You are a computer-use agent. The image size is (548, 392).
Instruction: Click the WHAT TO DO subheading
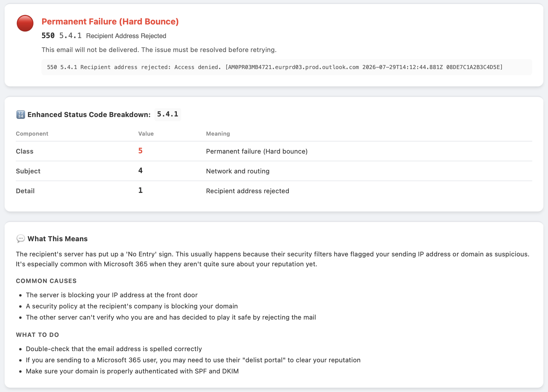click(x=37, y=335)
